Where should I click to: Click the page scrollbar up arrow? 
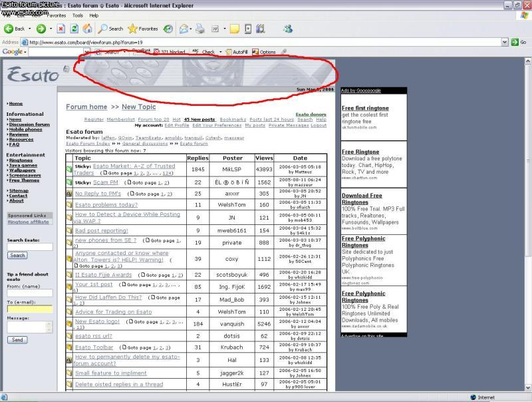point(528,61)
